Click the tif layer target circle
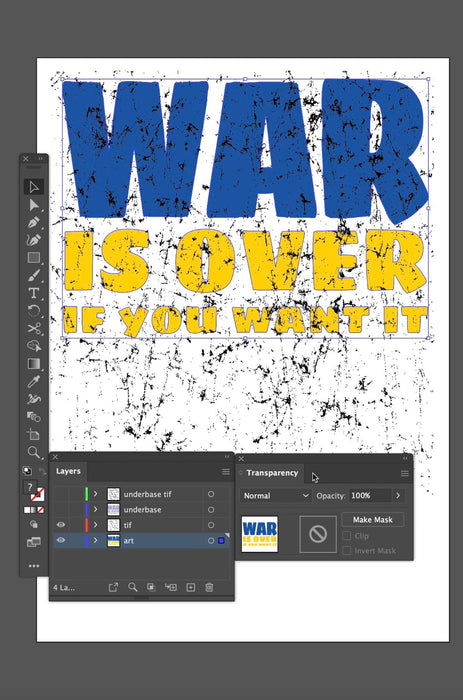The height and width of the screenshot is (700, 463). (211, 525)
